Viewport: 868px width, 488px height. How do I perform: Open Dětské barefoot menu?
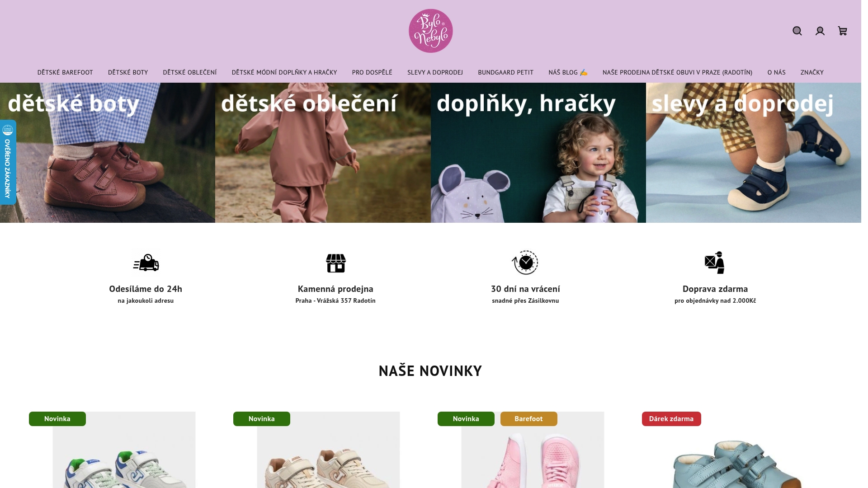65,72
